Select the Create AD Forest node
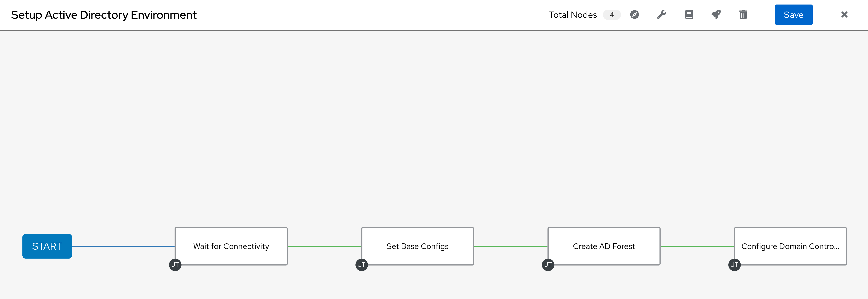 tap(604, 246)
